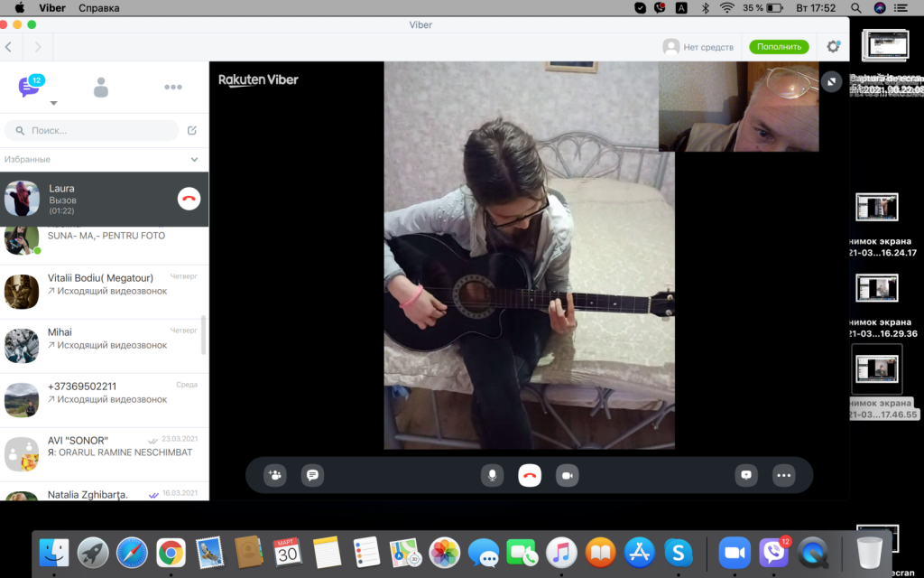
Task: Open chat during the video call
Action: (311, 475)
